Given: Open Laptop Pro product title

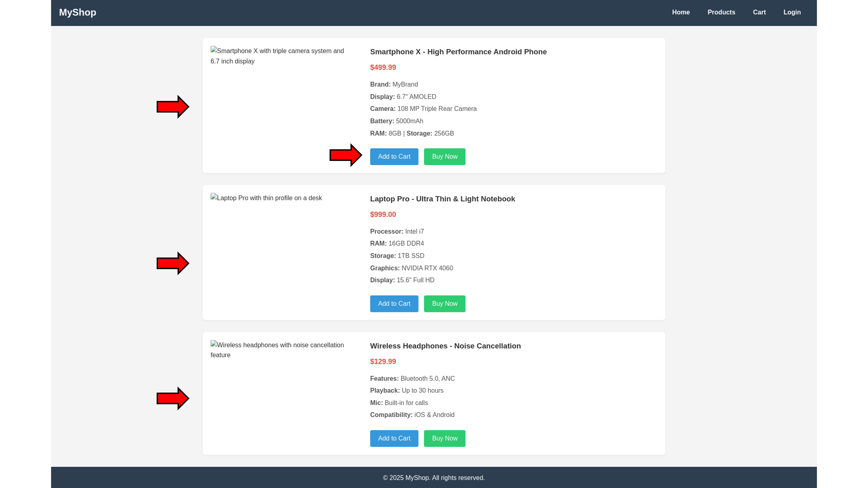Looking at the screenshot, I should 442,199.
